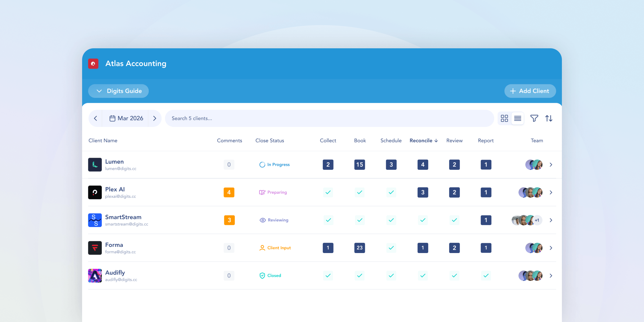Open Plex AI Reconcile badge showing 3

pyautogui.click(x=423, y=192)
